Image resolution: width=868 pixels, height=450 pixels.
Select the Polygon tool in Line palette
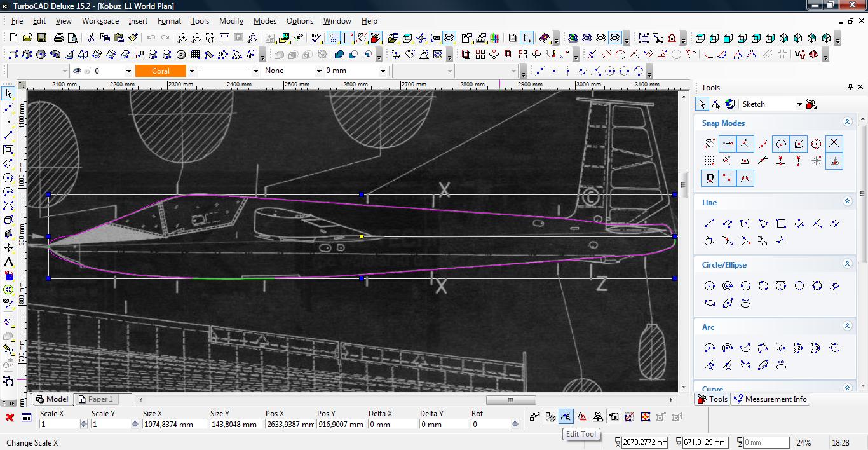[x=745, y=223]
